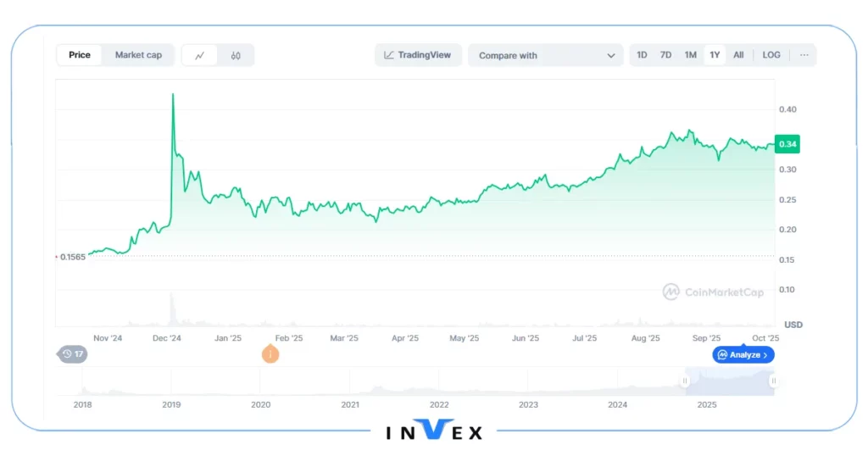This screenshot has height=456, width=868.
Task: Click the orange info event marker
Action: [270, 354]
